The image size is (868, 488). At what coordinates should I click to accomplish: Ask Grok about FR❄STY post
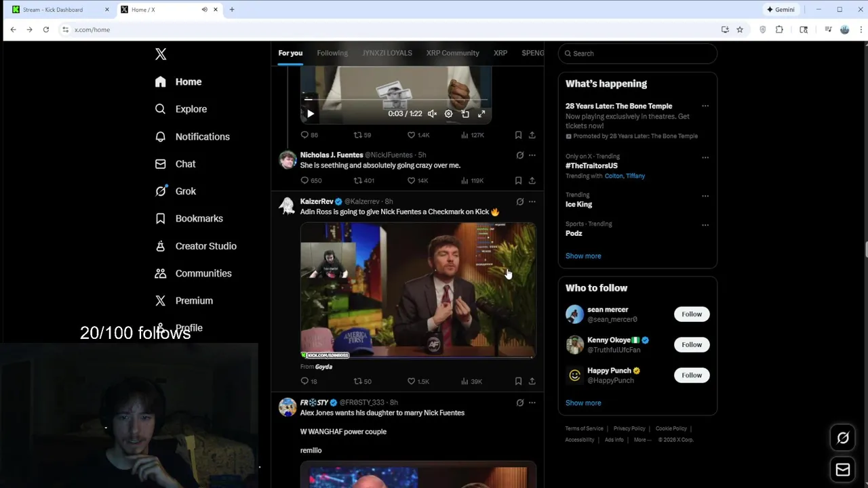click(x=520, y=403)
